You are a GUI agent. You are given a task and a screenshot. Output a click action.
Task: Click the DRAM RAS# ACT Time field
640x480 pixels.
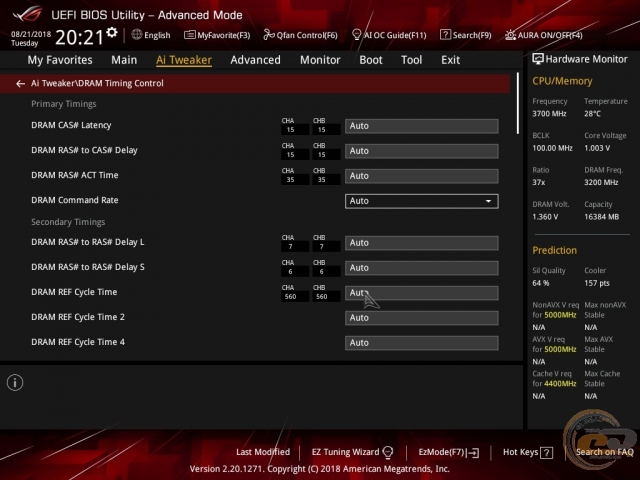click(422, 176)
